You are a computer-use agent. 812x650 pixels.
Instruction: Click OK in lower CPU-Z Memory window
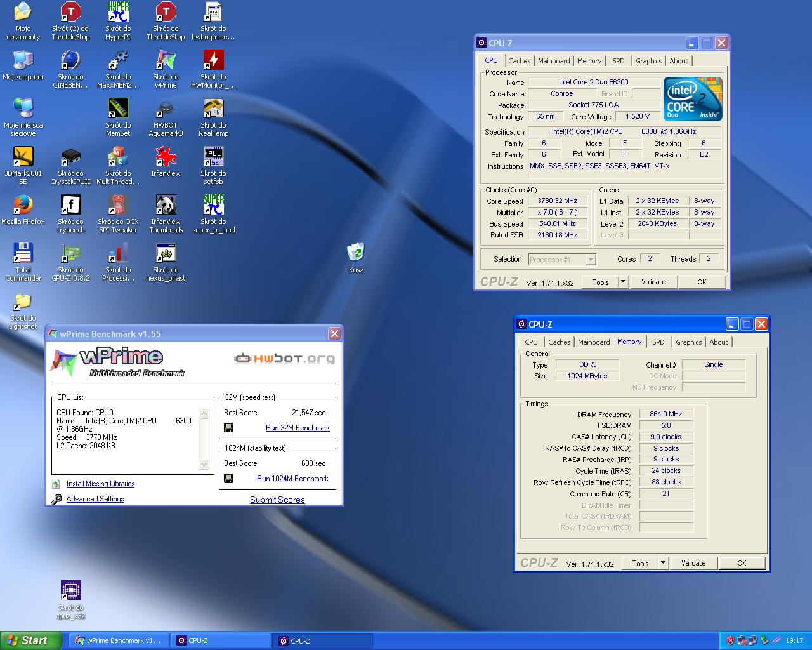[x=742, y=563]
